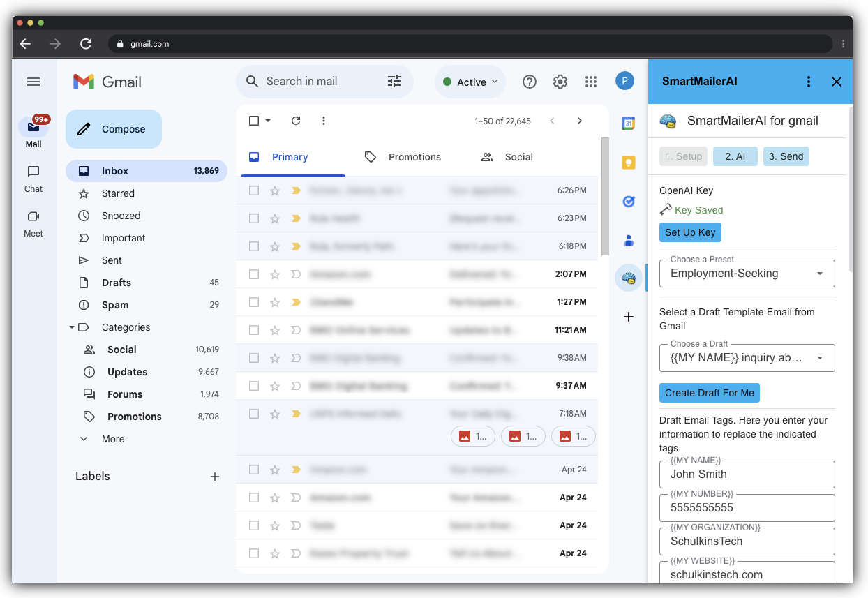Open Google Calendar in side panel
Viewport: 868px width, 598px height.
click(x=628, y=124)
